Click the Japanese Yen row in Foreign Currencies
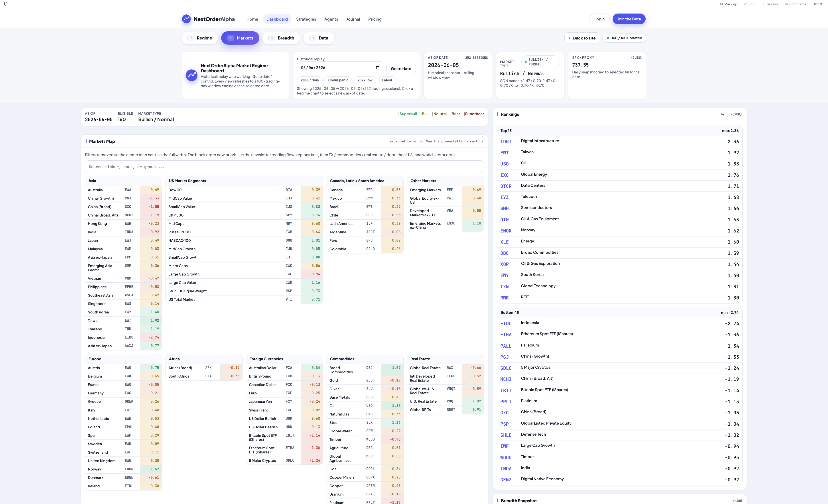 pyautogui.click(x=284, y=402)
